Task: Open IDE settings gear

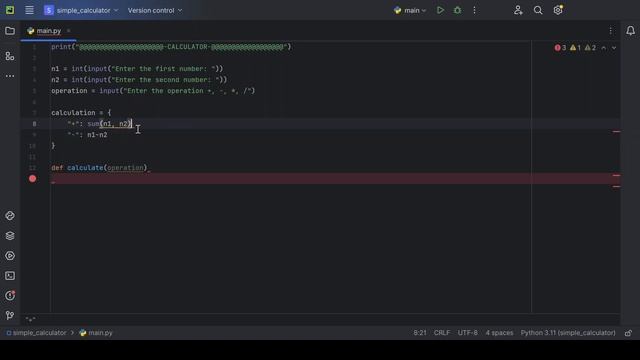Action: [558, 10]
